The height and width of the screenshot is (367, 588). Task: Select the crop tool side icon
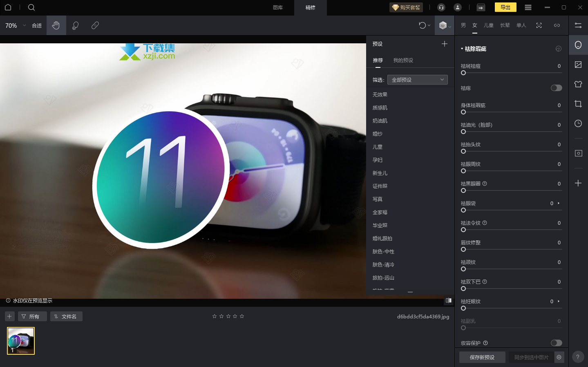click(578, 104)
